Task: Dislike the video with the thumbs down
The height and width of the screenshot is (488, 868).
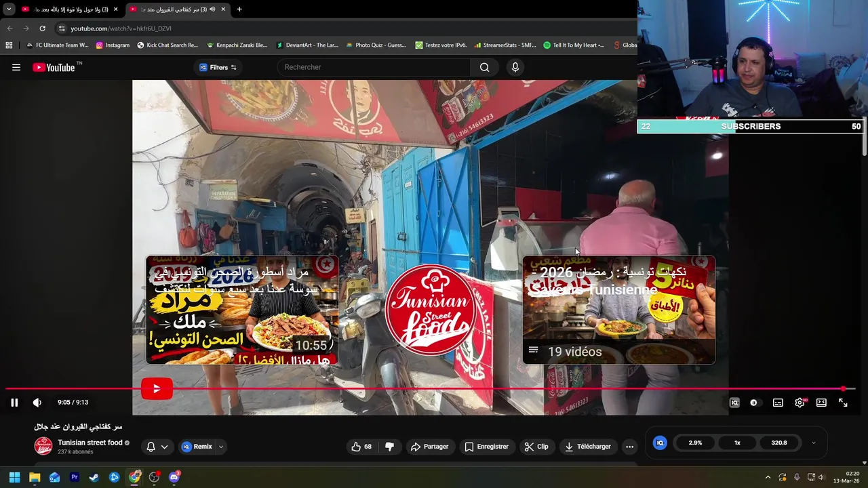Action: [x=389, y=447]
